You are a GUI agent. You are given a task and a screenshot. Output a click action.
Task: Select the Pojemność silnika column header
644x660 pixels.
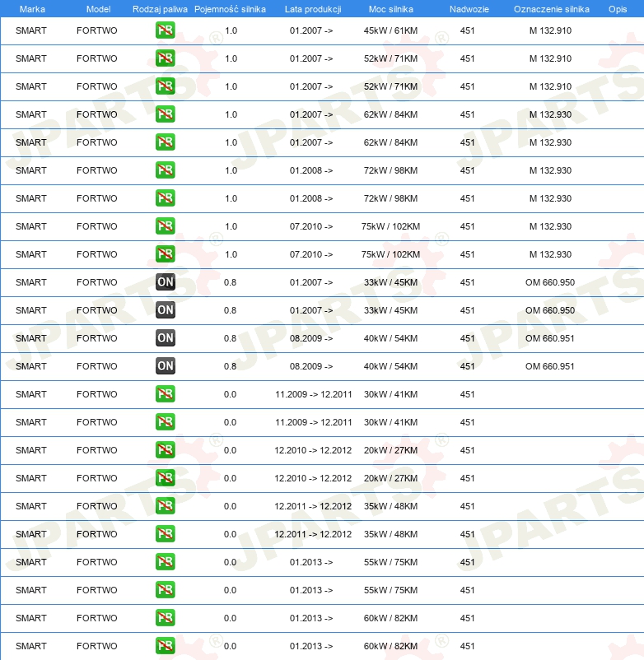230,9
